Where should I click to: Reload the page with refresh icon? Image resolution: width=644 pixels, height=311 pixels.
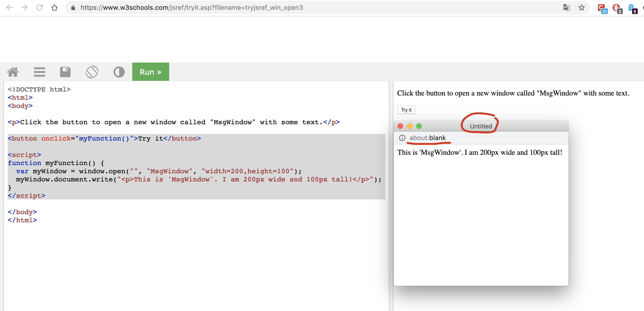coord(39,7)
